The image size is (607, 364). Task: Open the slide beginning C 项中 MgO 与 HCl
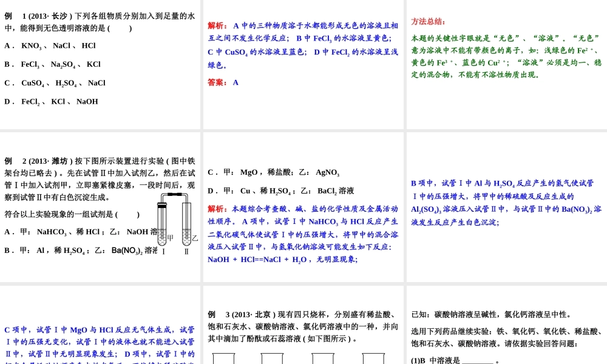(100, 325)
